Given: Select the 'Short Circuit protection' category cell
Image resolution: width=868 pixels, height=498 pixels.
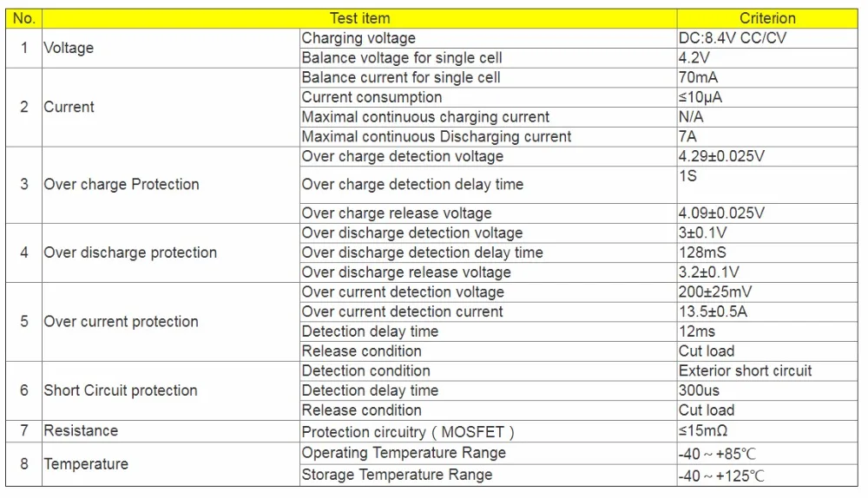Looking at the screenshot, I should tap(170, 390).
